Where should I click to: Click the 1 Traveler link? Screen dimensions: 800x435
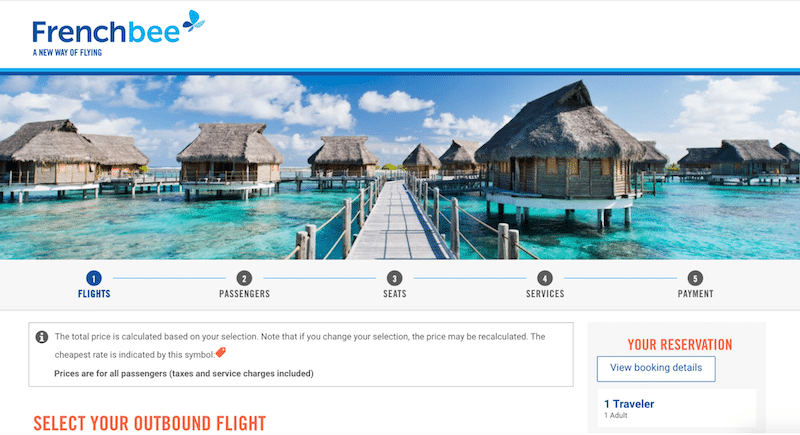[628, 404]
